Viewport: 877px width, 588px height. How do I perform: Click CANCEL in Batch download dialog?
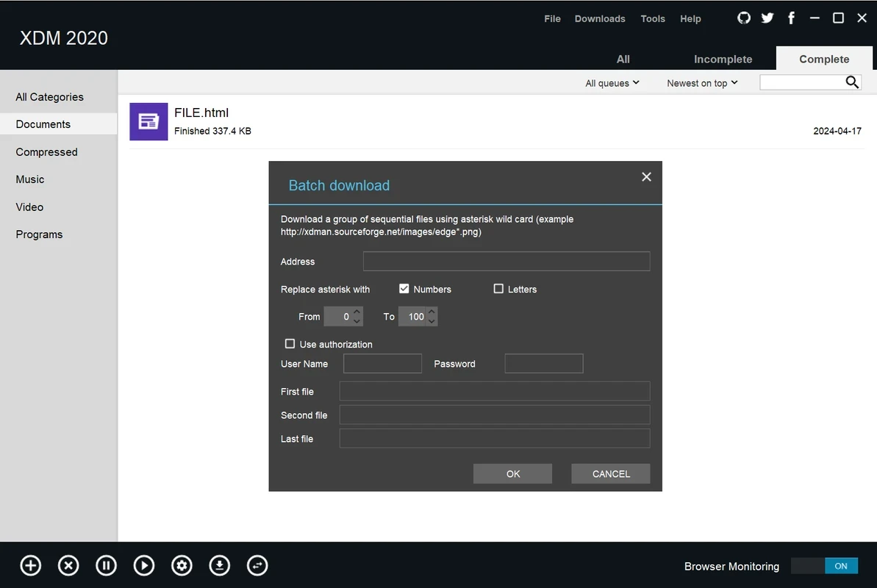click(611, 474)
